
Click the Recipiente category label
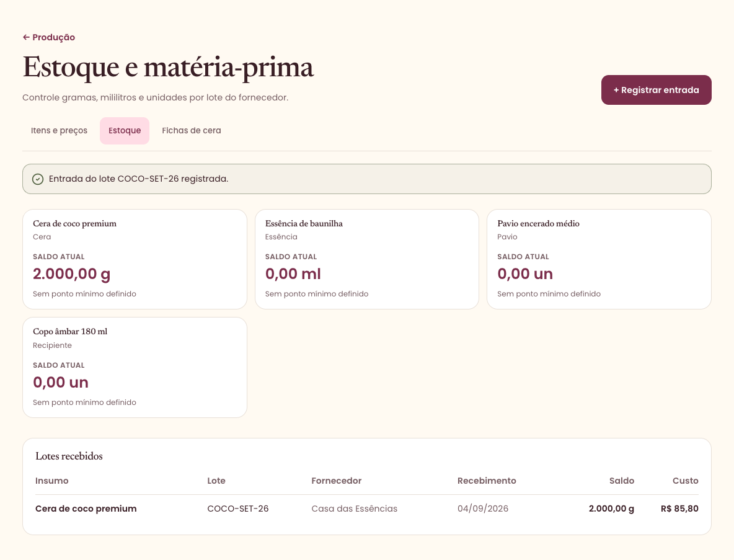(x=53, y=345)
